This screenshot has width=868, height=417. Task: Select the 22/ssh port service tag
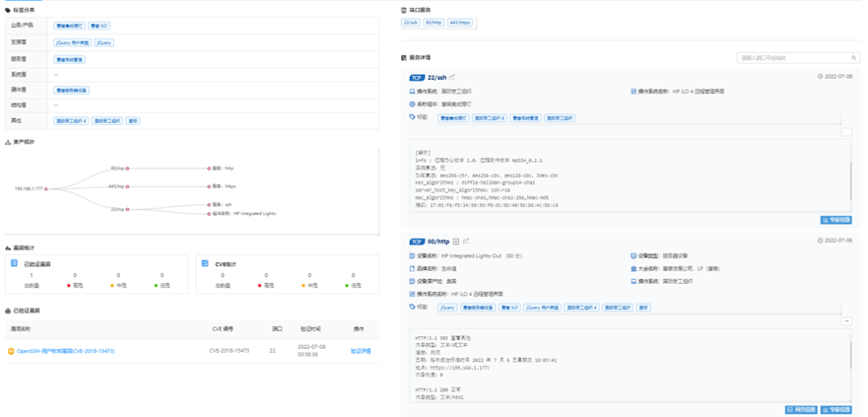[x=412, y=22]
